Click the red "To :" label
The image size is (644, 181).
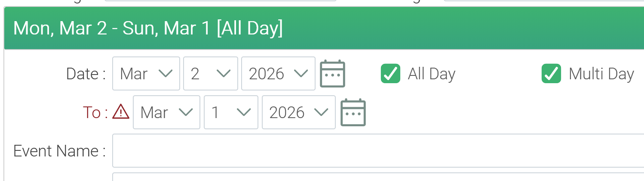(x=95, y=113)
